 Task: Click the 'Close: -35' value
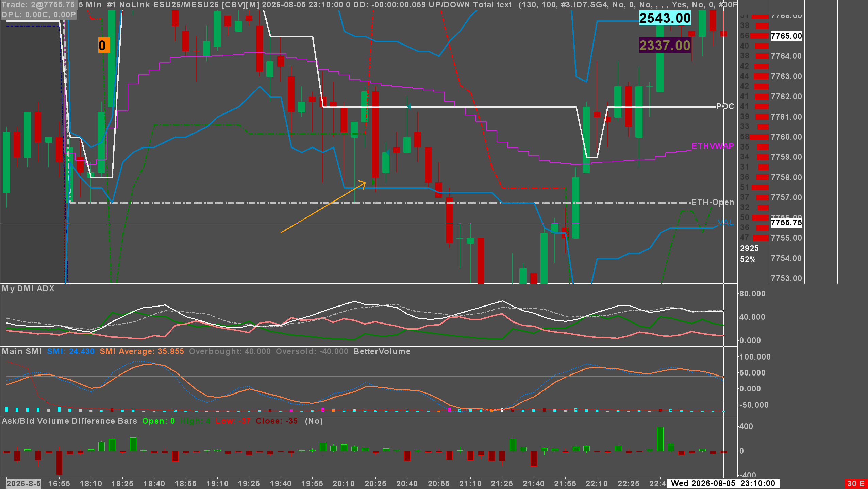pos(277,421)
